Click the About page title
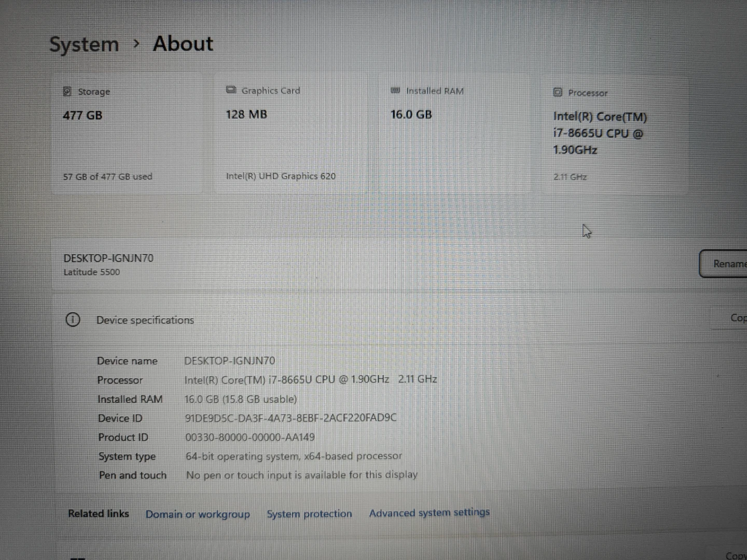This screenshot has width=747, height=560. pos(183,44)
